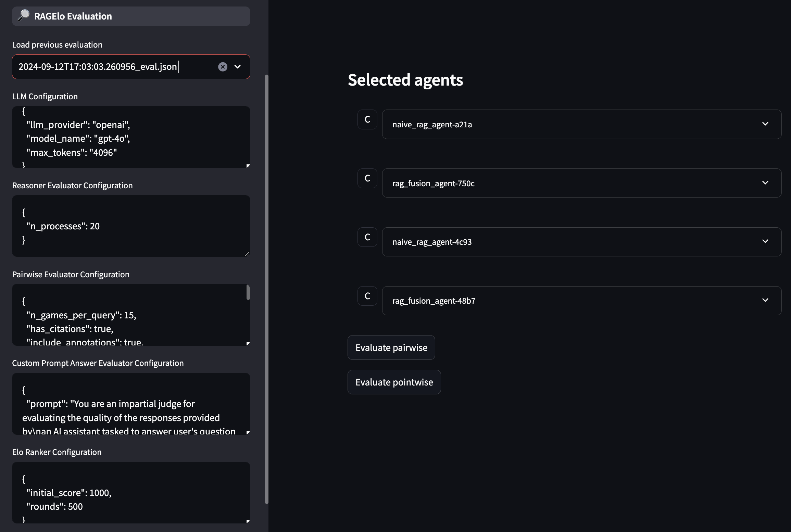The width and height of the screenshot is (791, 532).
Task: Click the "Elo Ranker Configuration" label
Action: pos(57,452)
